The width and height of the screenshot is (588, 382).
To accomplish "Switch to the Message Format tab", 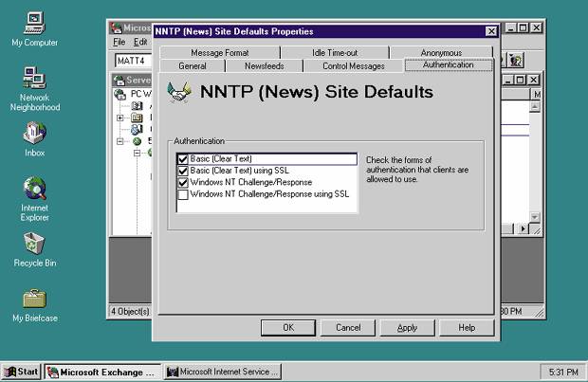I will tap(220, 52).
